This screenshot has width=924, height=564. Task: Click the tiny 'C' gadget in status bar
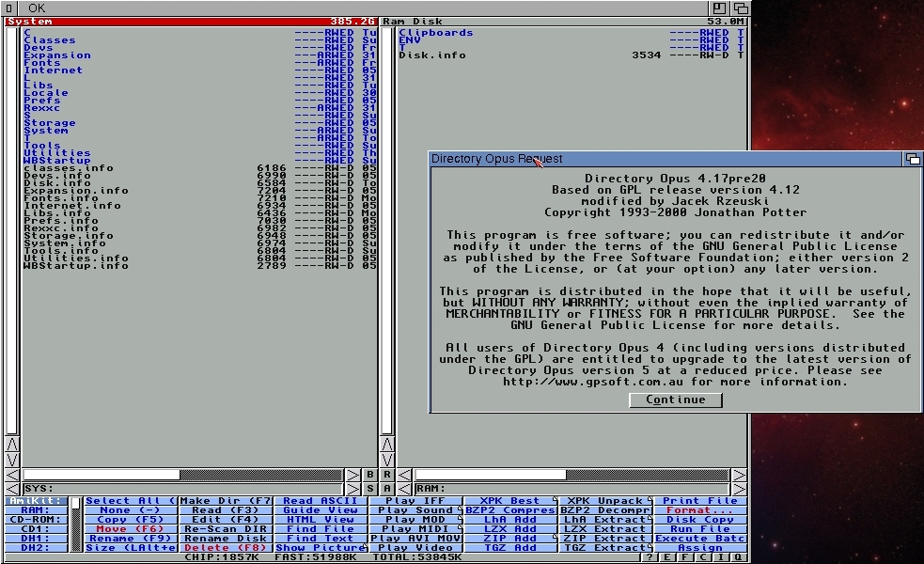pos(703,556)
